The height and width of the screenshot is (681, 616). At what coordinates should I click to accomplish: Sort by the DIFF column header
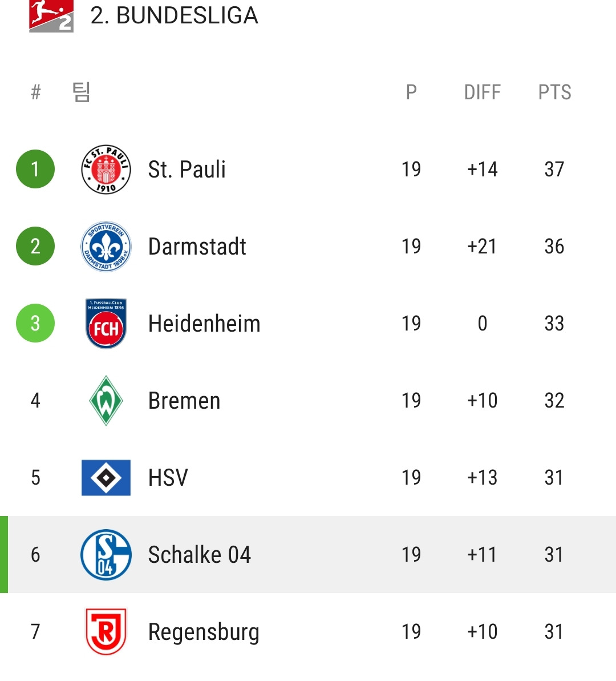(483, 92)
